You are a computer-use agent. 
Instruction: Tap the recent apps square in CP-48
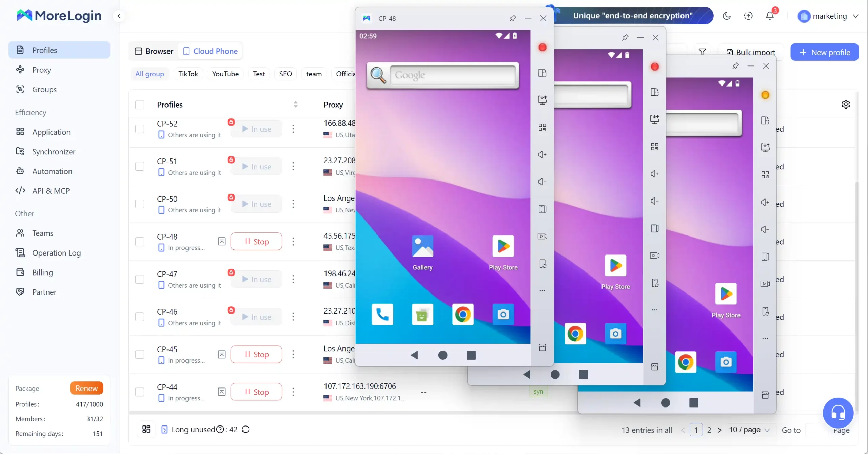(x=471, y=355)
